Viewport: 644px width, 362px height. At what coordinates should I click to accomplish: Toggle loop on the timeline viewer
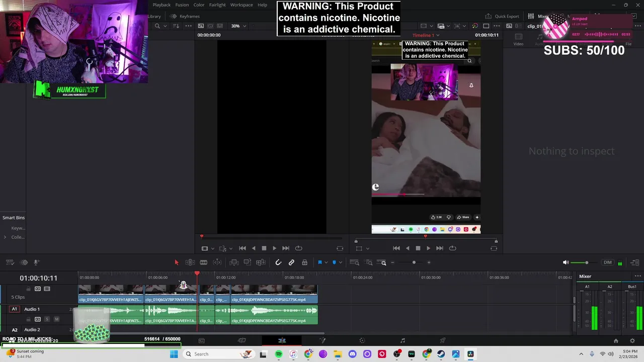click(452, 248)
